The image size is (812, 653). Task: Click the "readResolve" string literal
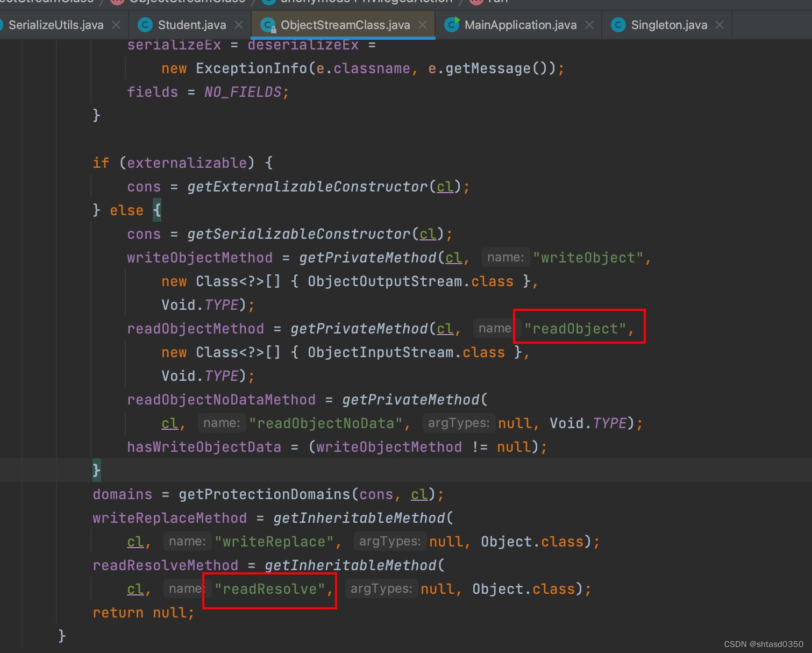click(x=269, y=589)
